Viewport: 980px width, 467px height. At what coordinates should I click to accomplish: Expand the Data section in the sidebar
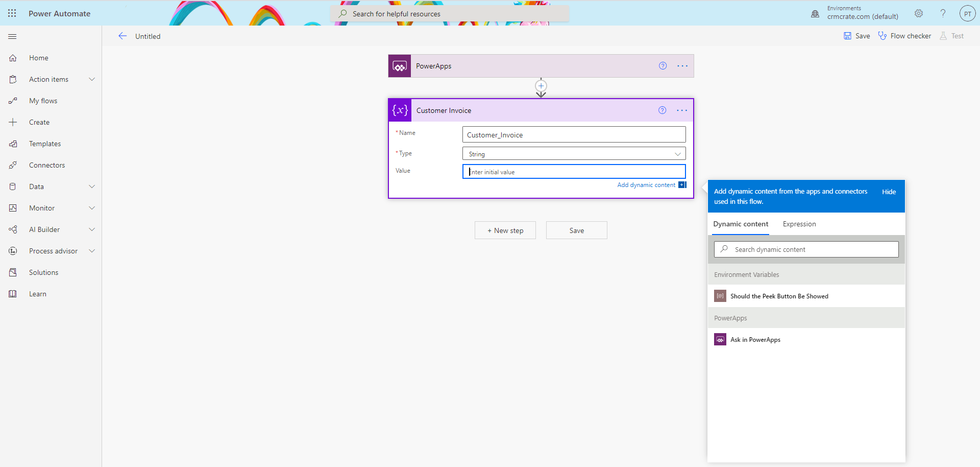pyautogui.click(x=36, y=186)
